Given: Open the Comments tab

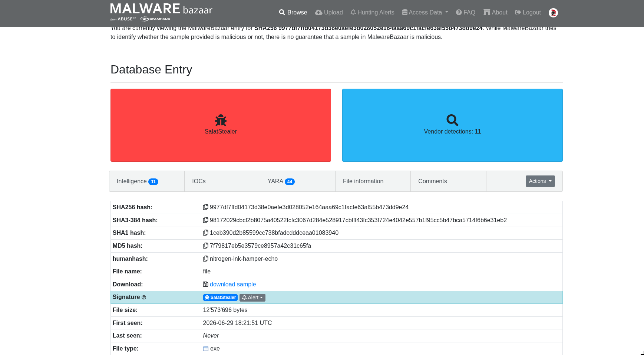Looking at the screenshot, I should pos(448,181).
